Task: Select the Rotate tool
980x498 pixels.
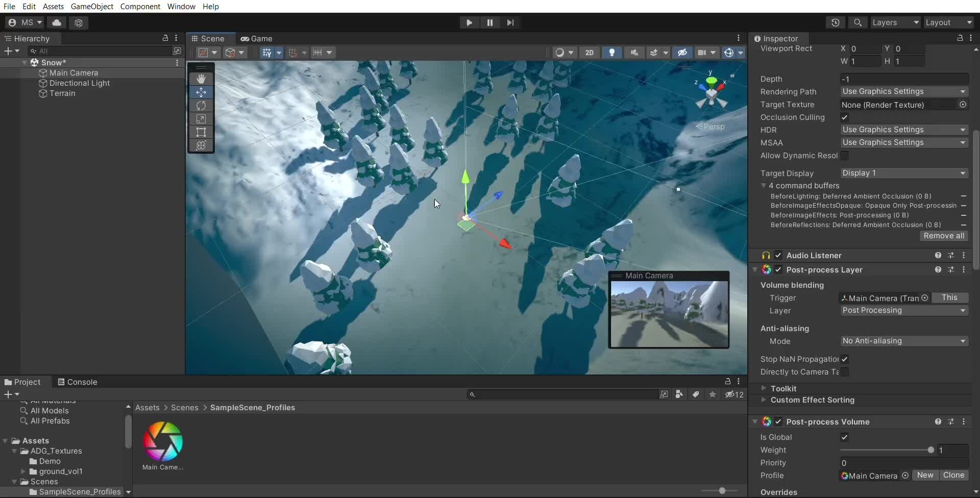Action: click(x=201, y=106)
